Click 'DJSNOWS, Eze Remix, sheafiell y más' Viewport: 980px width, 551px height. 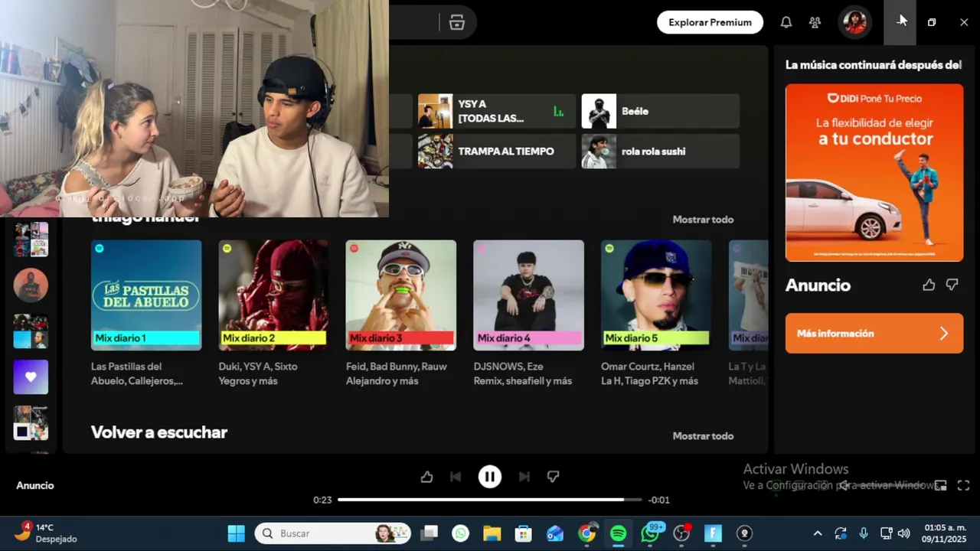pyautogui.click(x=523, y=373)
